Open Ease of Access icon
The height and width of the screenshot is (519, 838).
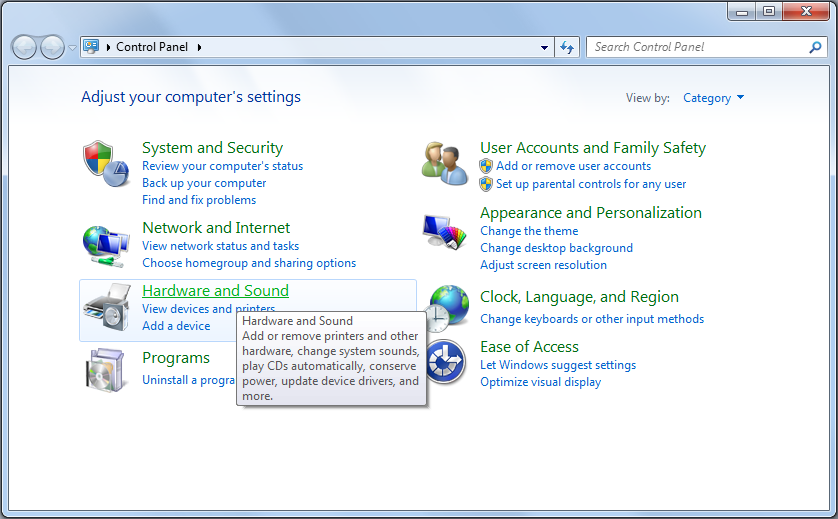(445, 362)
